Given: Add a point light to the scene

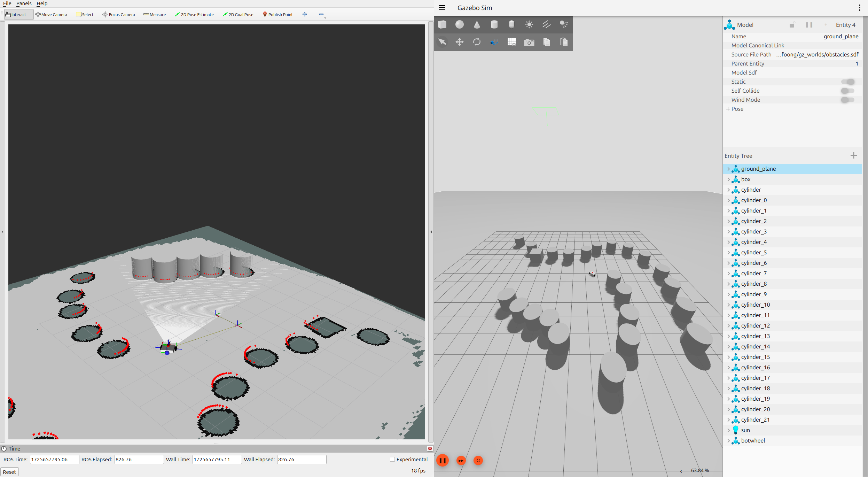Looking at the screenshot, I should (529, 24).
